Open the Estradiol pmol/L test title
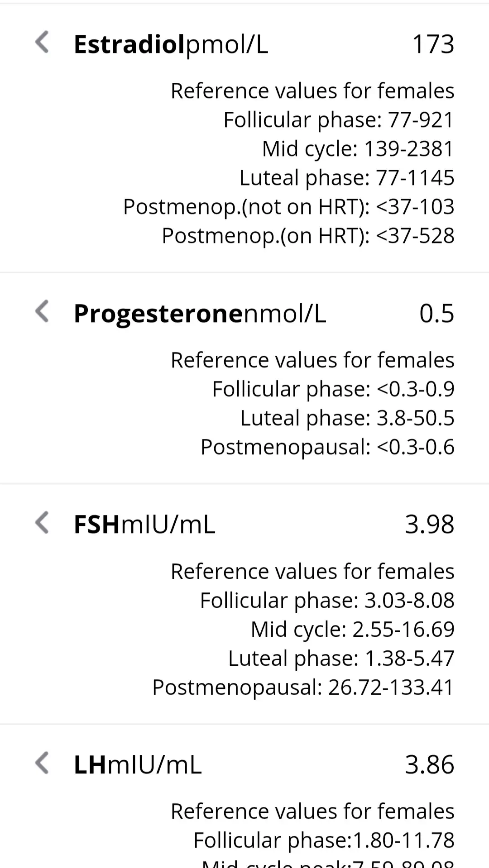The width and height of the screenshot is (489, 868). (171, 44)
